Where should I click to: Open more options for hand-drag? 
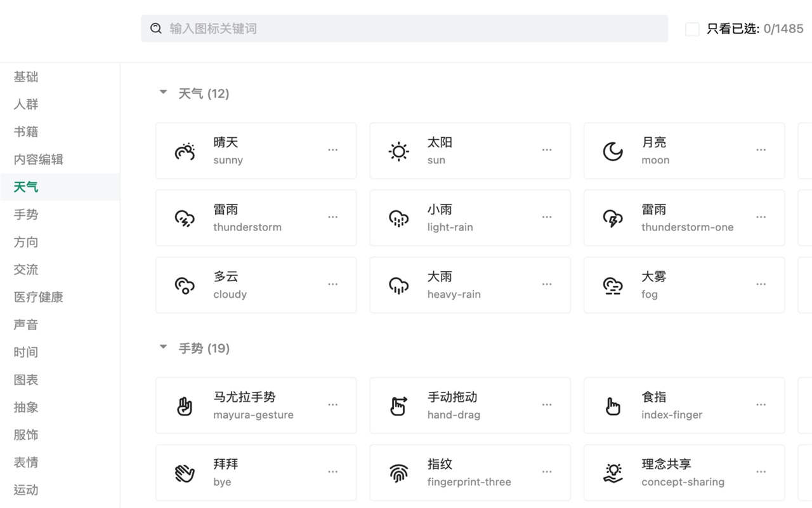[547, 404]
